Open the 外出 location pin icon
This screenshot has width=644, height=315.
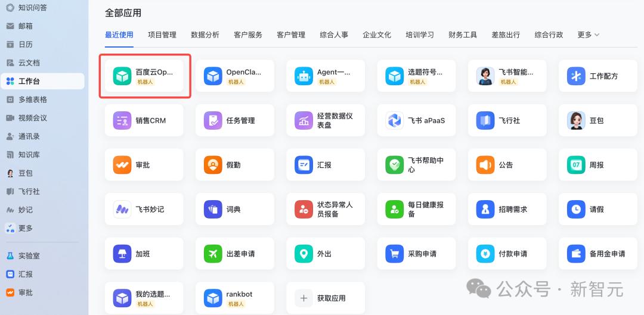[x=304, y=254]
